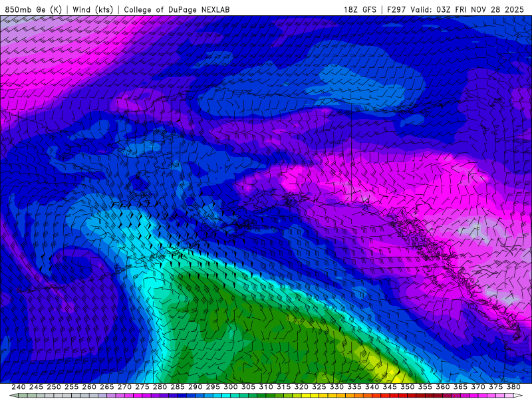This screenshot has height=399, width=532.
Task: Click the 240 value on the color scale
Action: coord(19,387)
